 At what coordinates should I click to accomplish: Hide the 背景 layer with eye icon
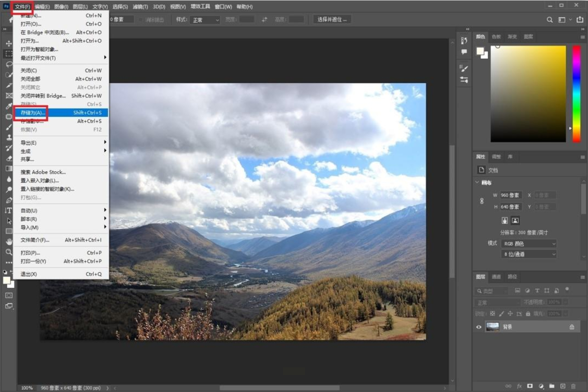[479, 327]
